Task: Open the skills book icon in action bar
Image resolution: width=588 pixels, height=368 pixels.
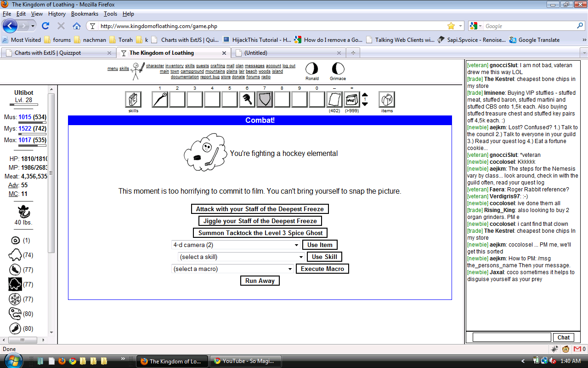Action: click(133, 99)
